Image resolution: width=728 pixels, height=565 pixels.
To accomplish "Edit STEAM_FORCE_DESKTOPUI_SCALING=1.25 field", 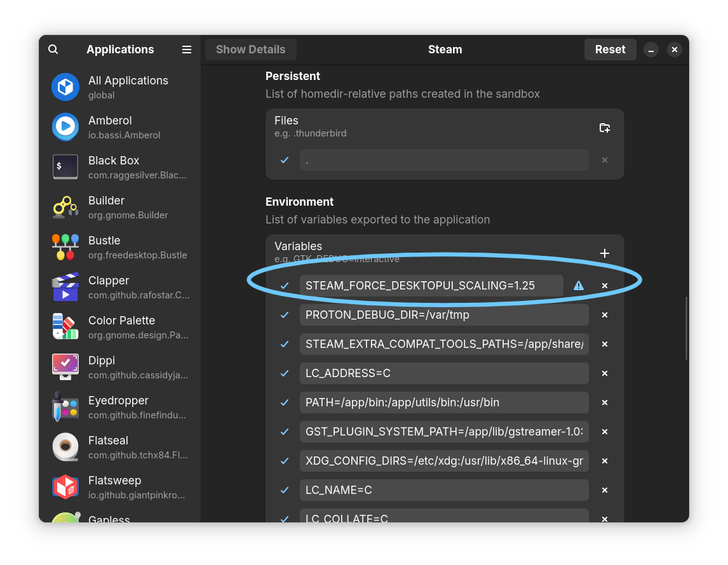I will [431, 286].
